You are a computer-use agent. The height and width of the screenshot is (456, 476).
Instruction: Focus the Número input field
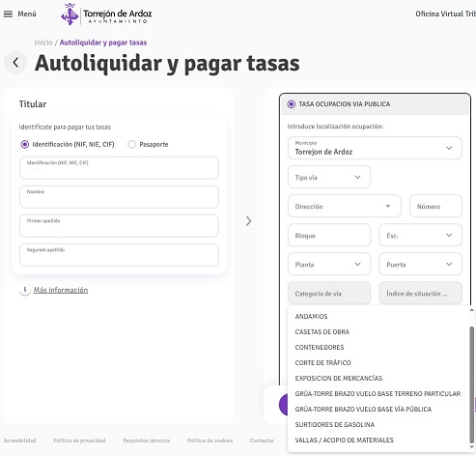(x=435, y=206)
